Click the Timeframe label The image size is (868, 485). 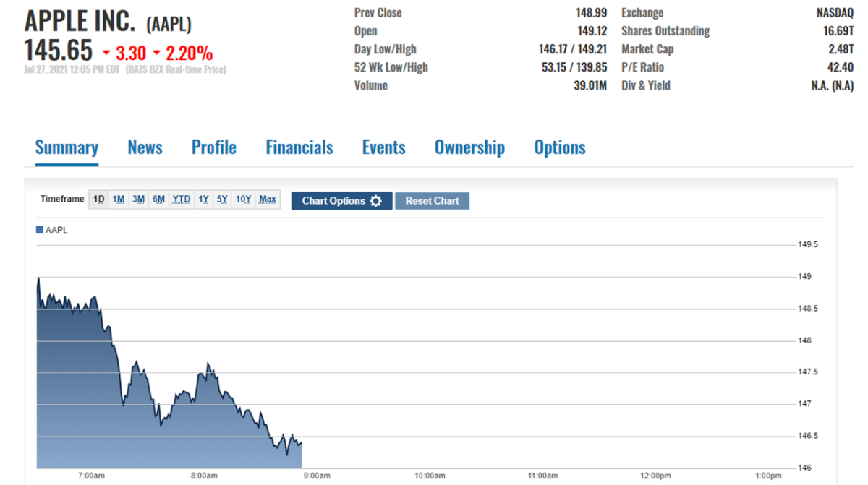point(62,199)
